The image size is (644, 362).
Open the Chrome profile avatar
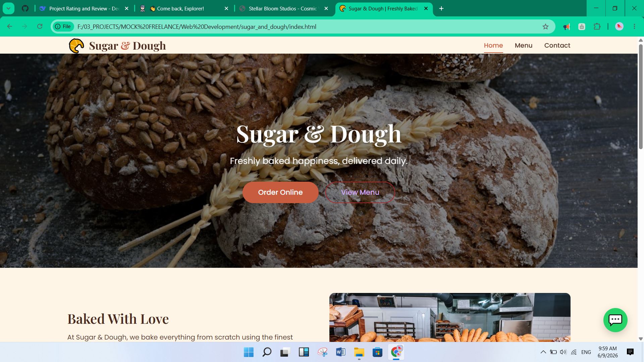tap(619, 26)
